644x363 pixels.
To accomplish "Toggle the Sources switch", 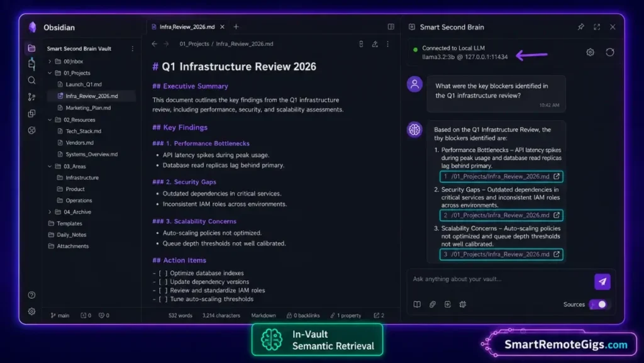I will pyautogui.click(x=599, y=304).
